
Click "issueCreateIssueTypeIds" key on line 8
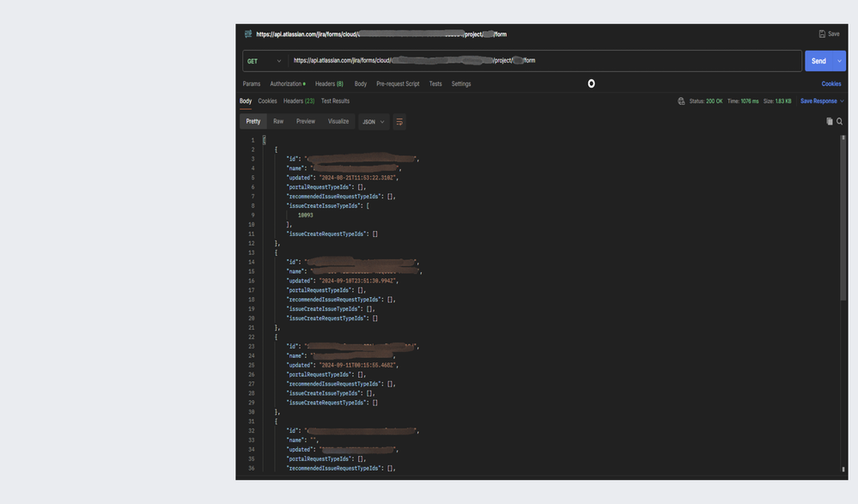point(324,206)
